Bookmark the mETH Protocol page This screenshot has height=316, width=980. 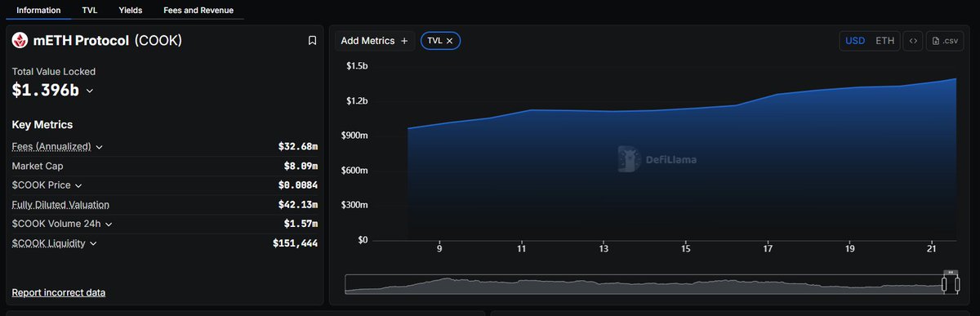(x=312, y=40)
